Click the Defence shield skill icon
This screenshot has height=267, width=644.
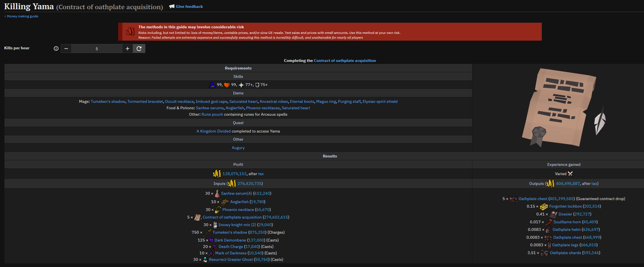coord(257,85)
